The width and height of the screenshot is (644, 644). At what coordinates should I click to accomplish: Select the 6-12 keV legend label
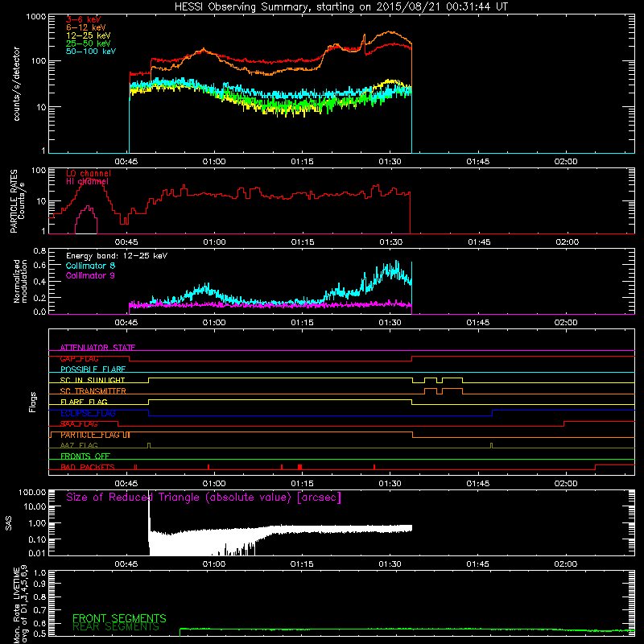(x=86, y=27)
